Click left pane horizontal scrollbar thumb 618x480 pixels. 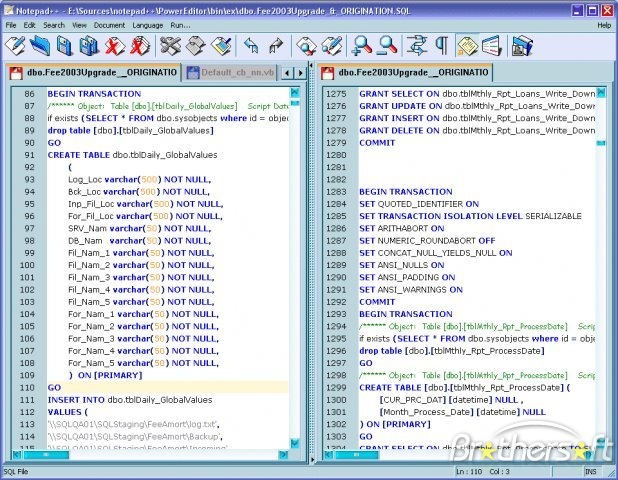47,455
